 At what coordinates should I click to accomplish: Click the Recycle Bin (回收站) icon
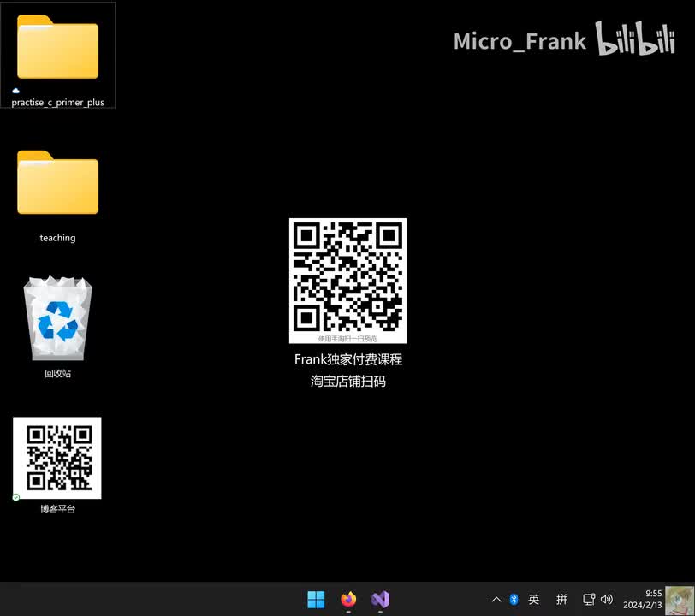[x=57, y=318]
